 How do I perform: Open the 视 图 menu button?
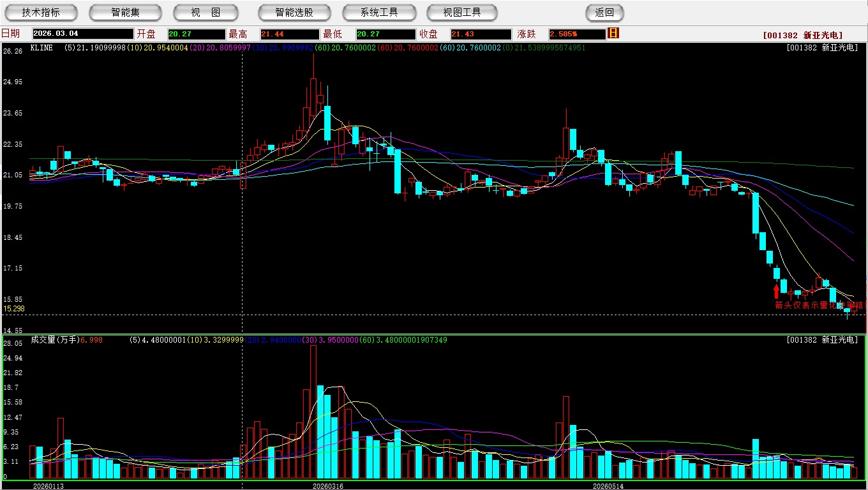point(206,12)
